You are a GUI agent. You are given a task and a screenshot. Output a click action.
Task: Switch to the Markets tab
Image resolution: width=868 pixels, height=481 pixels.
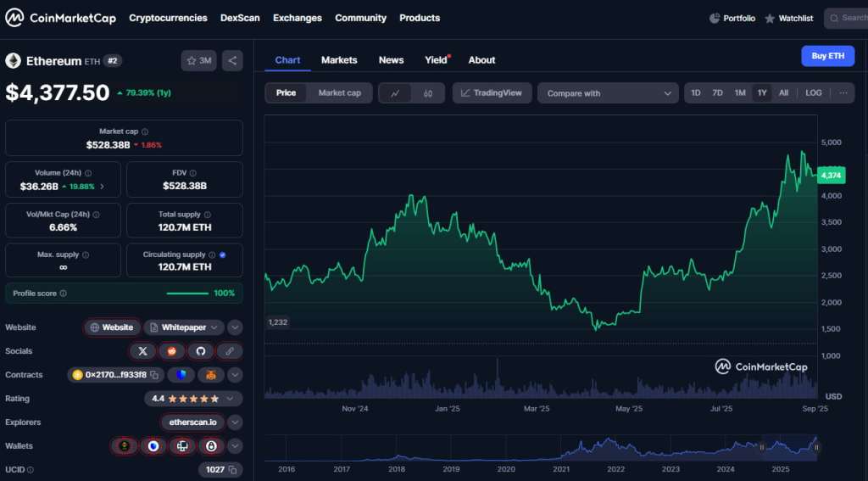coord(339,60)
